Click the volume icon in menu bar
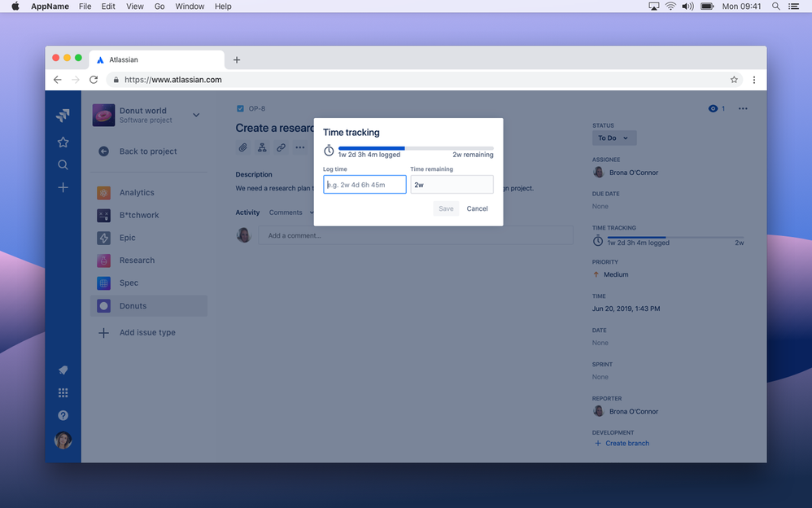The width and height of the screenshot is (812, 508). pos(688,7)
